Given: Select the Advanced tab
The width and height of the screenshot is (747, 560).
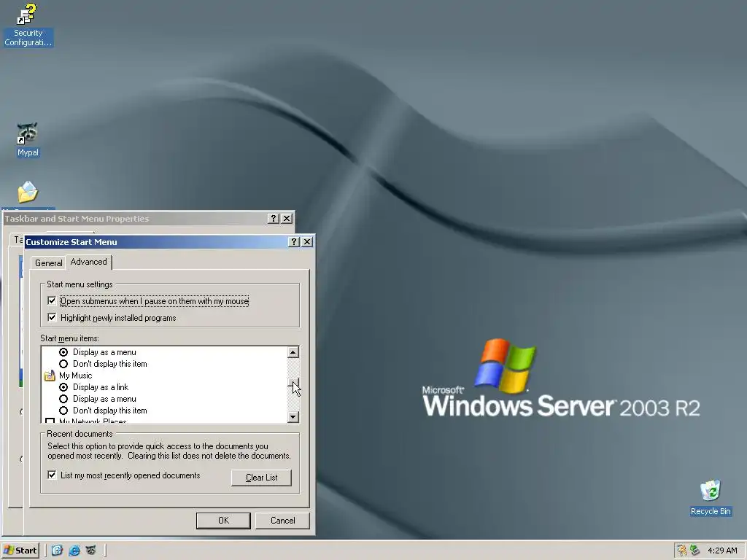Looking at the screenshot, I should point(88,262).
